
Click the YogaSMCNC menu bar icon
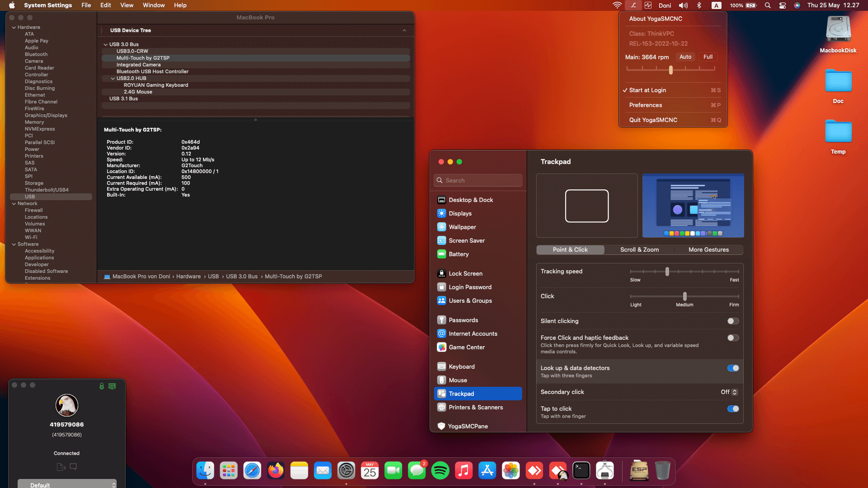633,5
